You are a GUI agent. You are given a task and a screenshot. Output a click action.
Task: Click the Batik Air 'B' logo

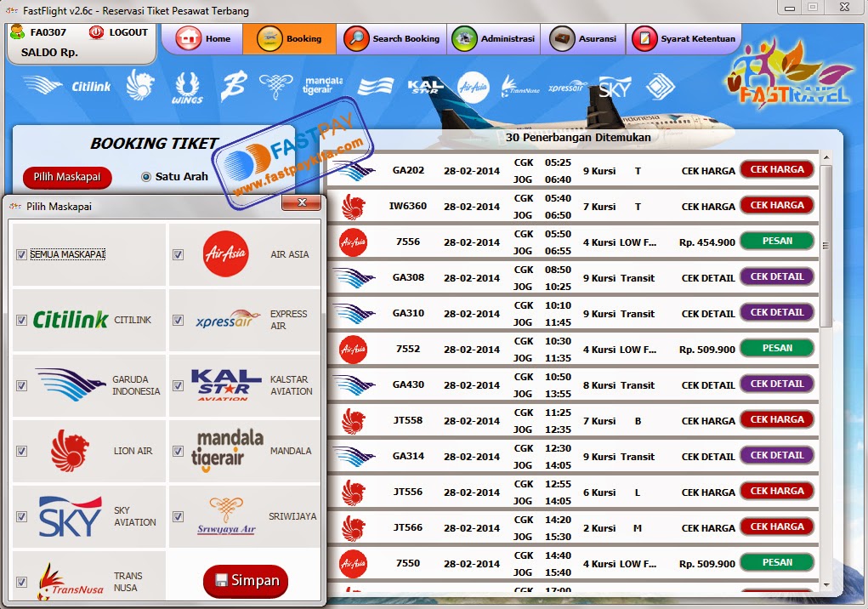click(234, 87)
